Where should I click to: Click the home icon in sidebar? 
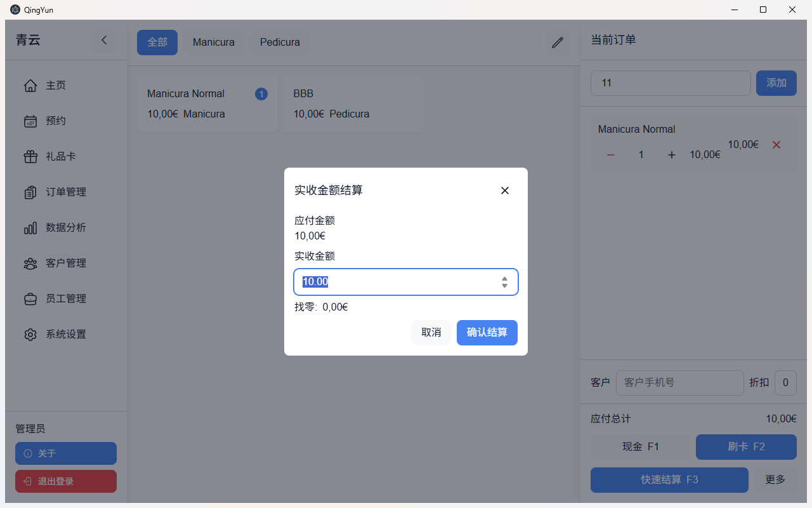pos(30,85)
